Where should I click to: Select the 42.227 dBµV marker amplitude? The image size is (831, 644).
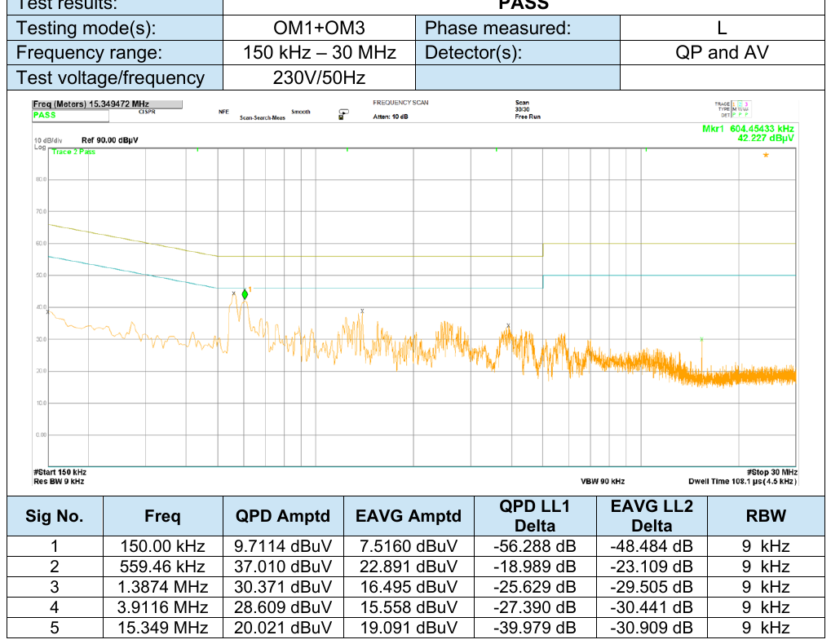[765, 139]
